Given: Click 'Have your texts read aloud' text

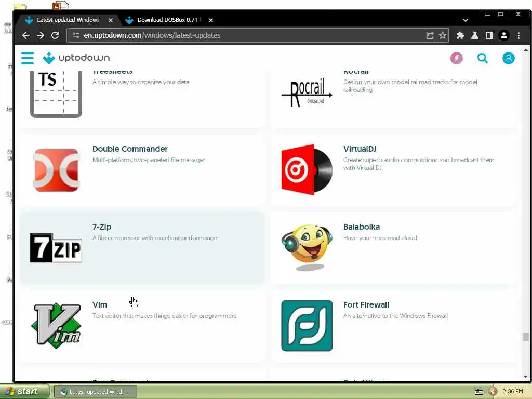Looking at the screenshot, I should pyautogui.click(x=380, y=238).
